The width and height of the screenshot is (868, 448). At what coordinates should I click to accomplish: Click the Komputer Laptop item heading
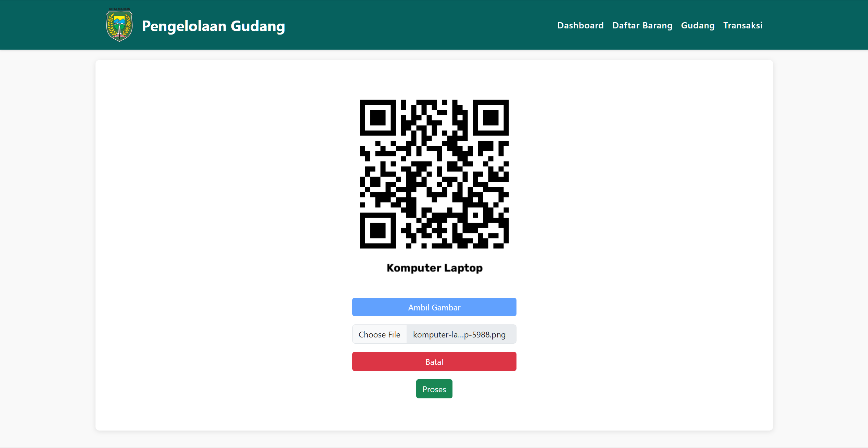tap(434, 268)
